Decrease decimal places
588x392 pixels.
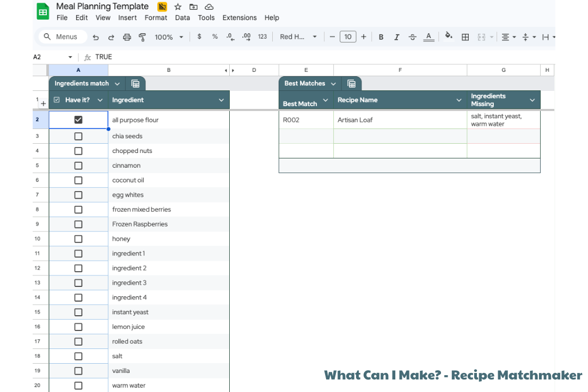[230, 37]
